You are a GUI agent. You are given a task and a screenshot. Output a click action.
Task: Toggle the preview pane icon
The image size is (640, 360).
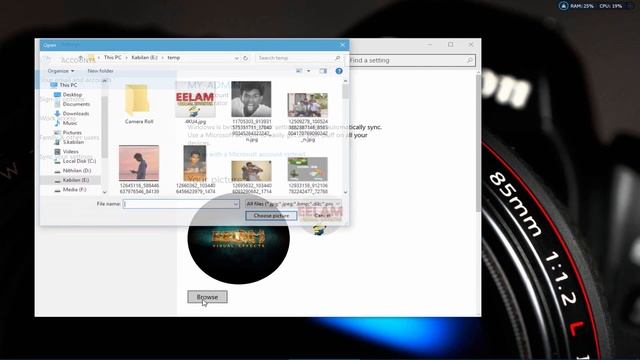tap(323, 71)
